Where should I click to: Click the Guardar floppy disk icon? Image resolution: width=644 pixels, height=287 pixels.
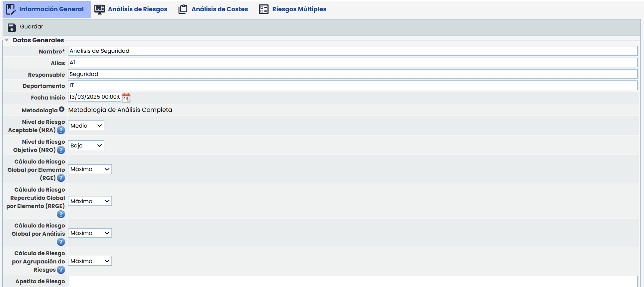[12, 27]
